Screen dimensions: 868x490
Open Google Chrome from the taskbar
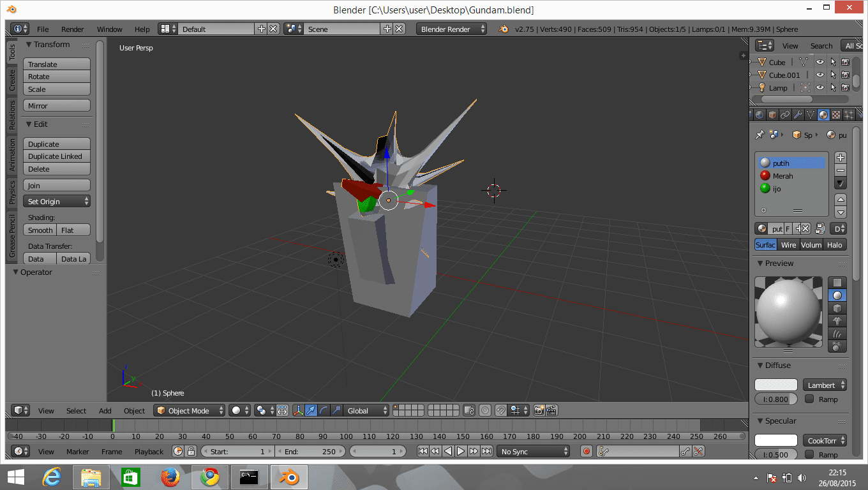point(209,477)
